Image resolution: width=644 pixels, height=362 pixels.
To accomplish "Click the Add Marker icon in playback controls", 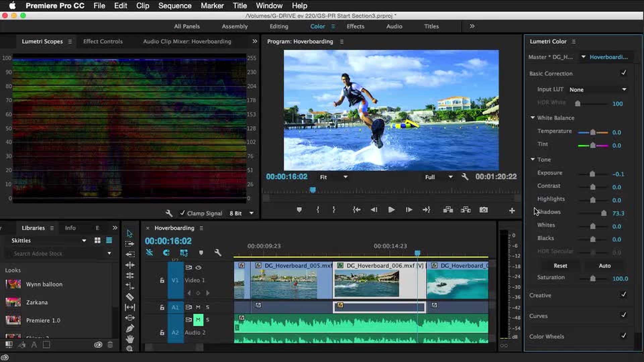I will coord(299,210).
